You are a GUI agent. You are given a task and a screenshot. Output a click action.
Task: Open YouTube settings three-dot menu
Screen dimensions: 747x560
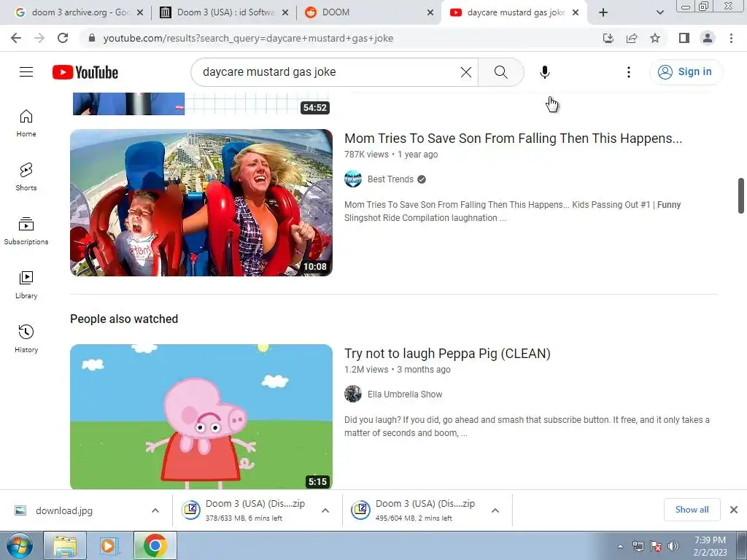point(628,72)
